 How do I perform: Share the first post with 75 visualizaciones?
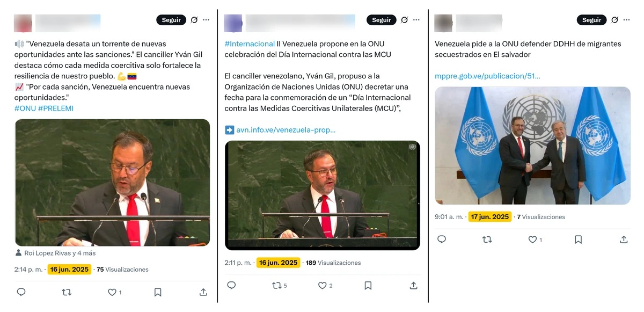pyautogui.click(x=203, y=292)
